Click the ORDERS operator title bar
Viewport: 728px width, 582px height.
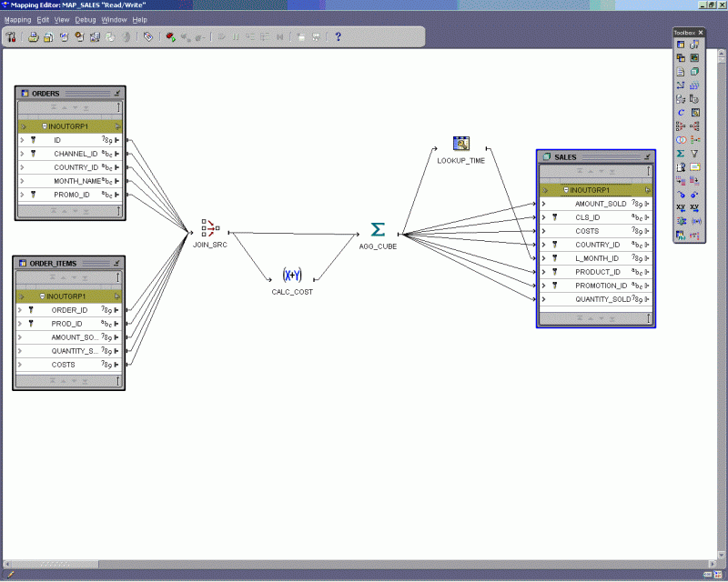click(70, 94)
